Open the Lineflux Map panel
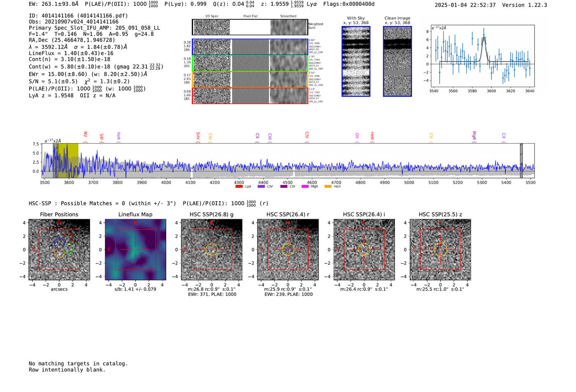Screen dimensions: 576x392 point(135,249)
